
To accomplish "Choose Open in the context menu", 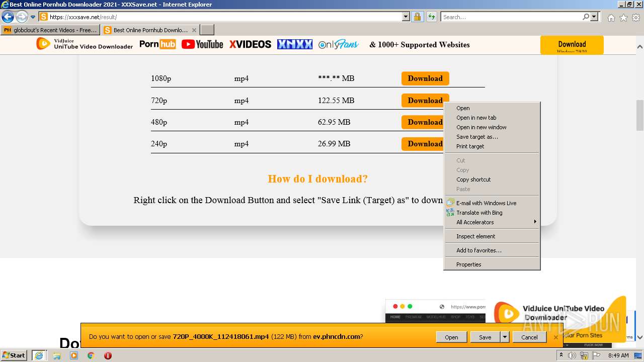I will pos(492,108).
